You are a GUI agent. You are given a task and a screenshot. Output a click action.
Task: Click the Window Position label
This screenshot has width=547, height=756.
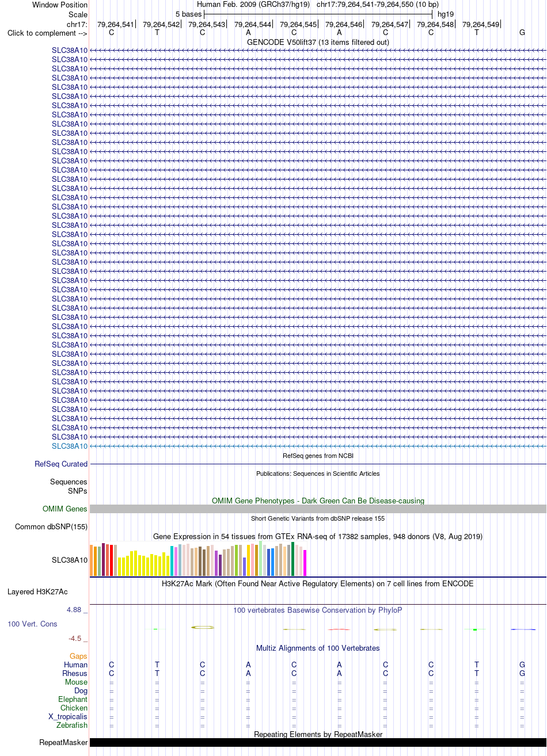[x=60, y=5]
